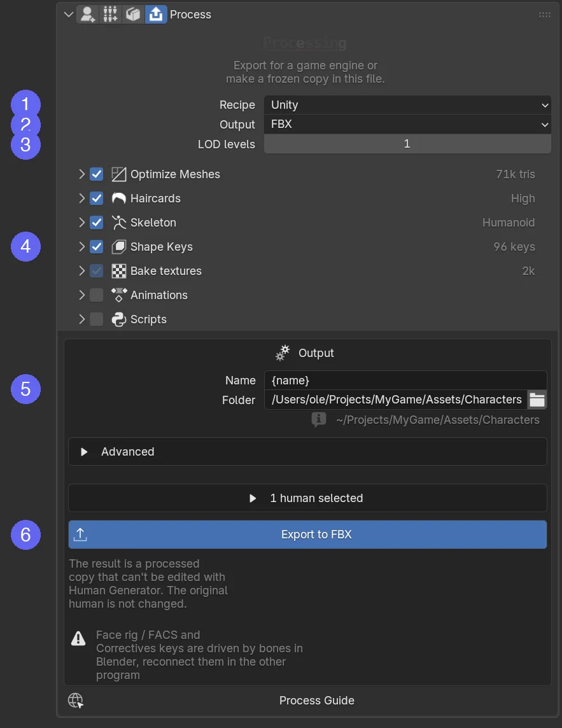
Task: Enable the Scripts checkbox
Action: pyautogui.click(x=97, y=319)
